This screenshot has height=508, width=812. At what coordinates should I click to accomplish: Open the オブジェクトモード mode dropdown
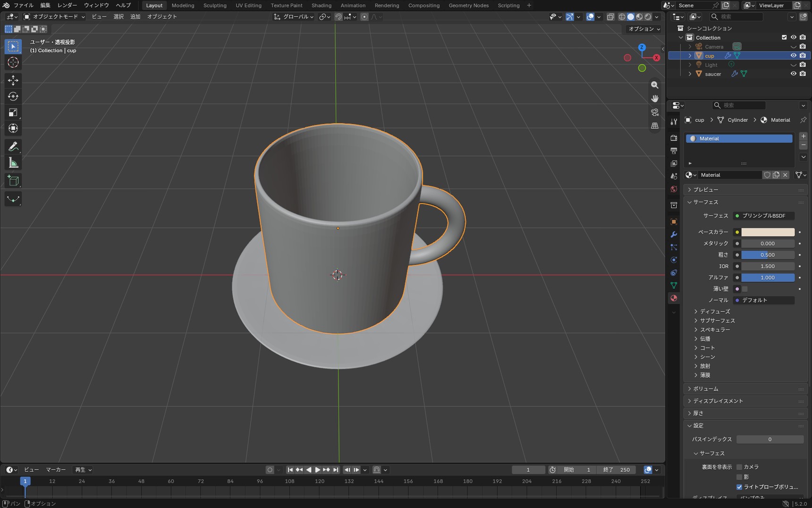54,17
